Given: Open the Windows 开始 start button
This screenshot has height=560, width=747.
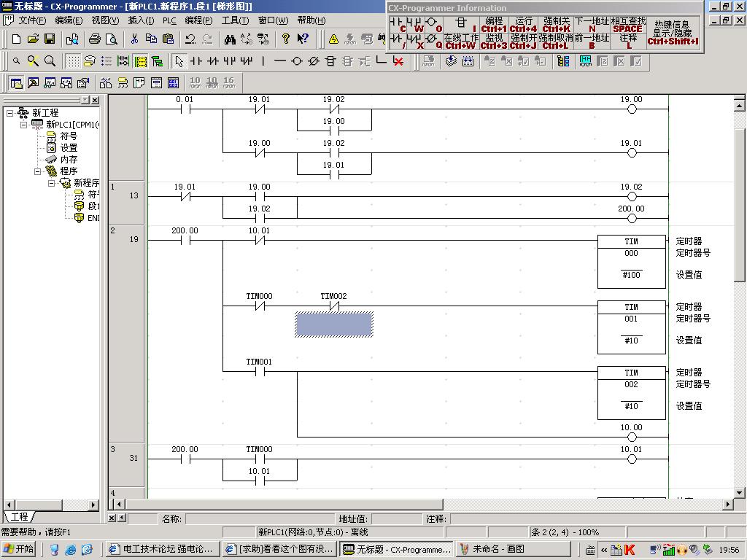Looking at the screenshot, I should point(18,549).
